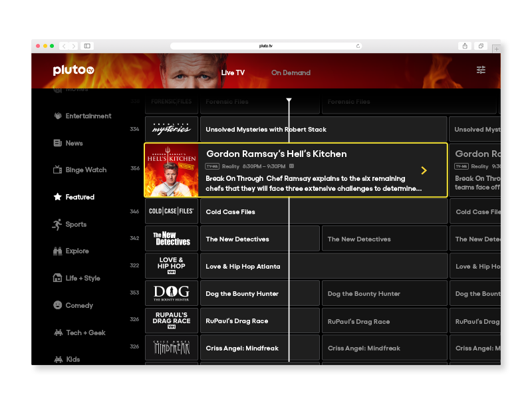This screenshot has height=399, width=532.
Task: Click the browser back arrow
Action: [x=64, y=46]
